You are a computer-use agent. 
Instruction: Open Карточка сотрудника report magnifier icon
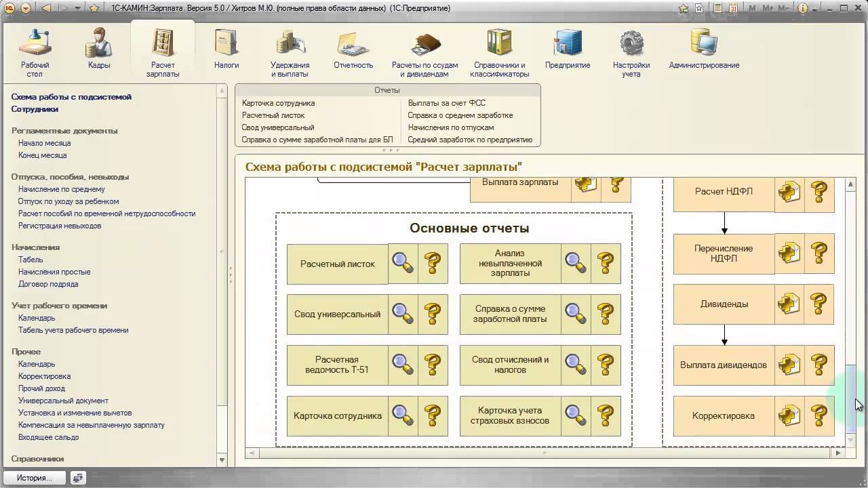point(403,416)
